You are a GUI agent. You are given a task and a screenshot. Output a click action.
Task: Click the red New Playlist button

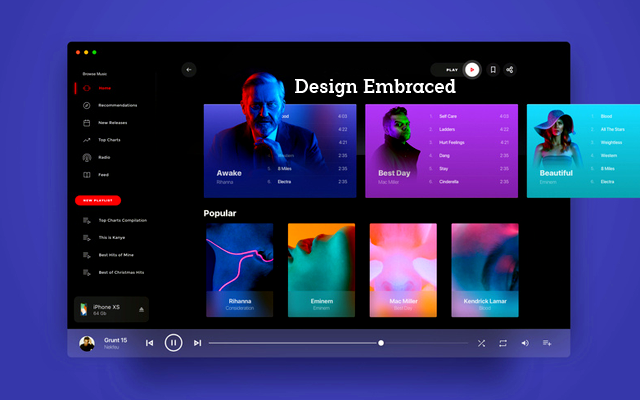[98, 200]
